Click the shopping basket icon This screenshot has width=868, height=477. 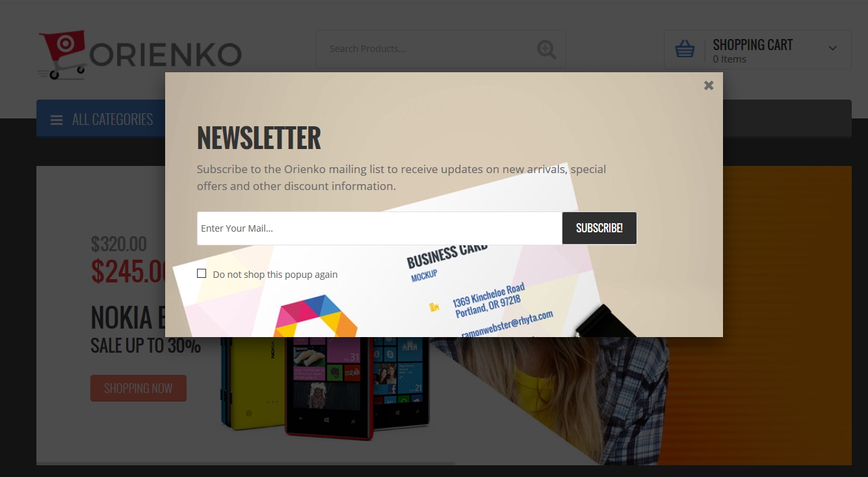coord(685,49)
